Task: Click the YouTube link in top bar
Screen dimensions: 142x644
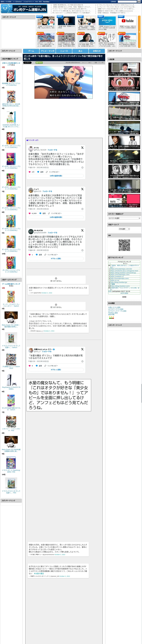Action: [46, 2]
